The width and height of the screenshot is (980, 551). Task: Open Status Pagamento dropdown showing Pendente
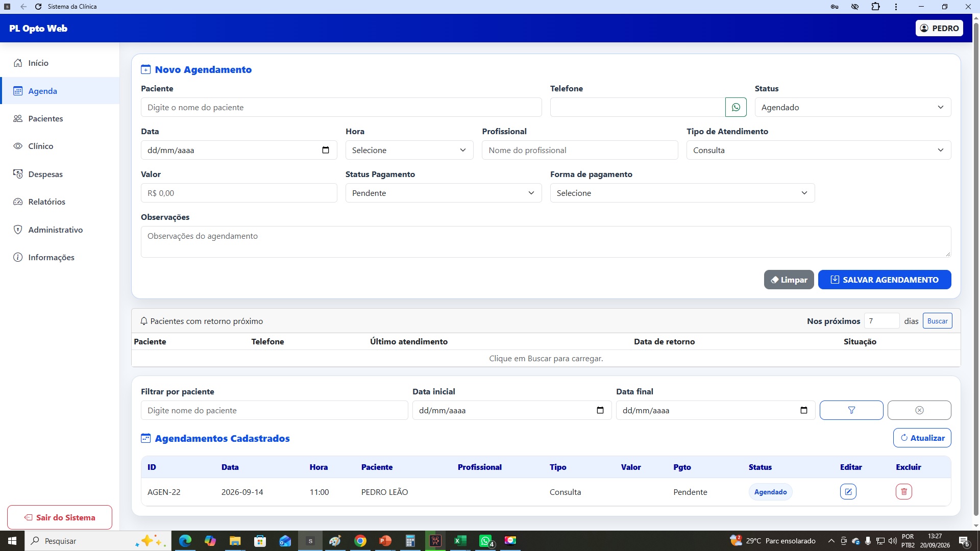click(443, 193)
